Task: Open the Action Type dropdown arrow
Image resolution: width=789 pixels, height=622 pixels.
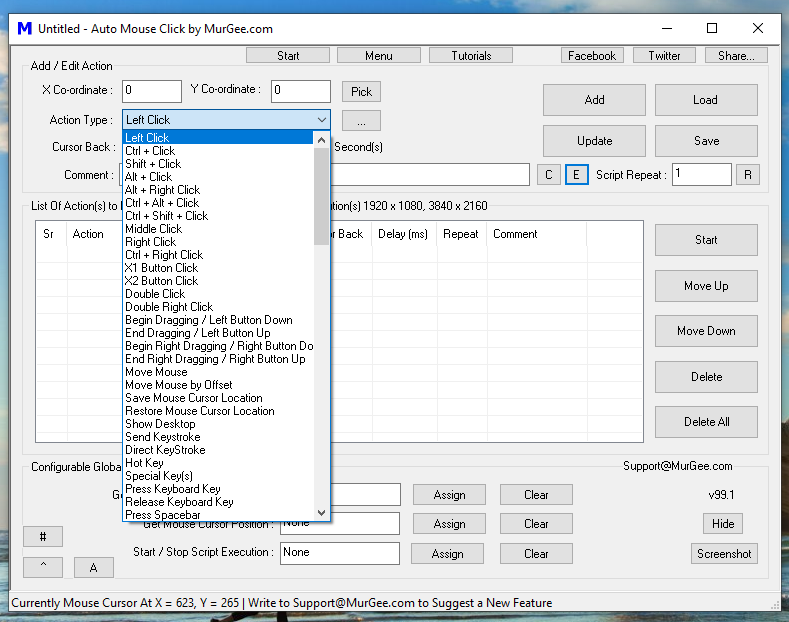Action: [x=322, y=120]
